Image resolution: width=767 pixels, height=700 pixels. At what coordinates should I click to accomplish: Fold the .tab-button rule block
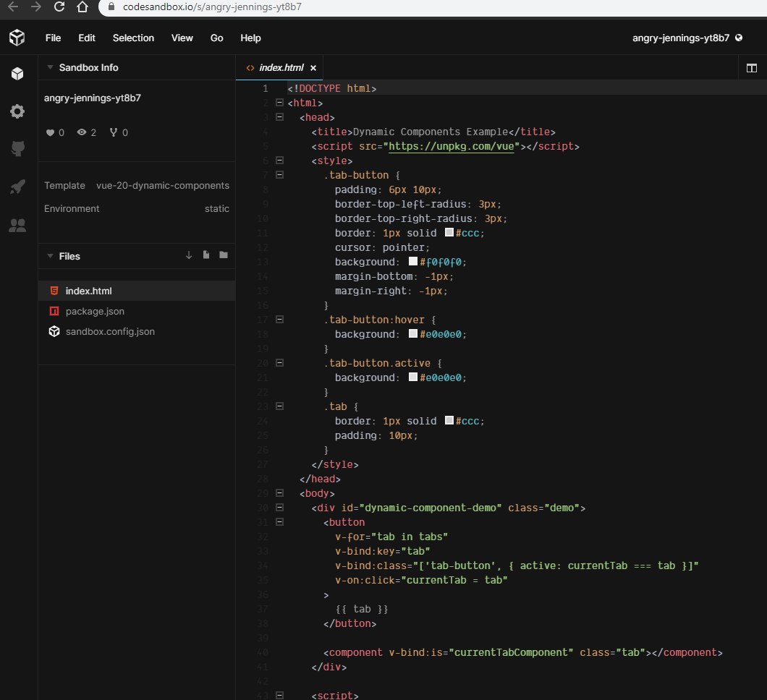[280, 174]
